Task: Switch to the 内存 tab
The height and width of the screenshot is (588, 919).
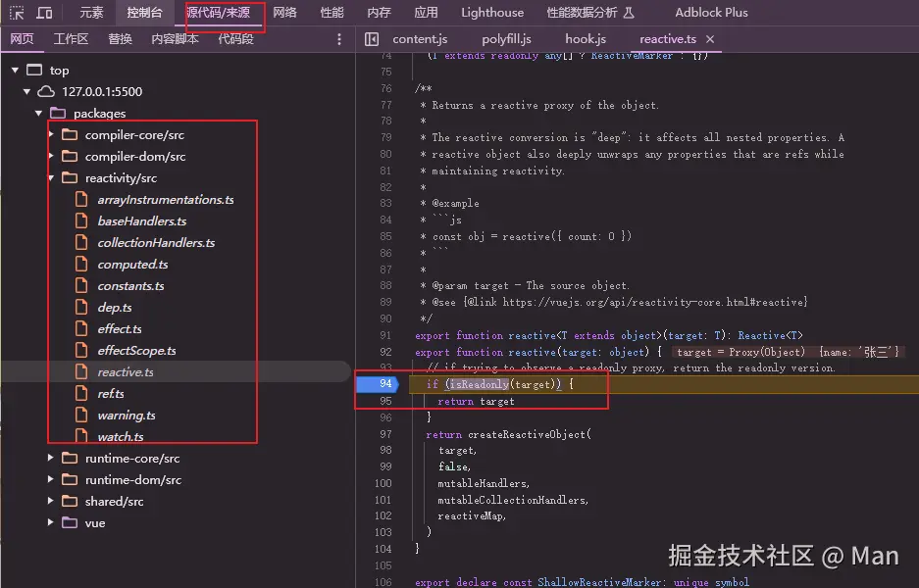Action: (379, 13)
